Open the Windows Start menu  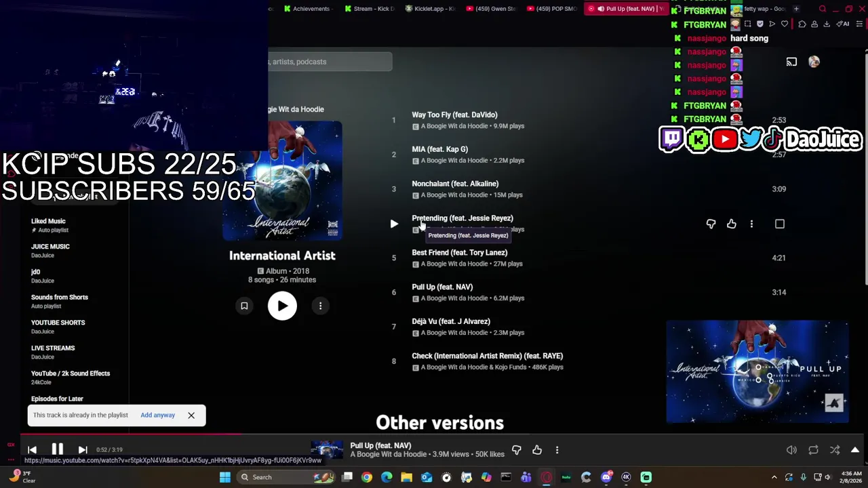[x=225, y=477]
